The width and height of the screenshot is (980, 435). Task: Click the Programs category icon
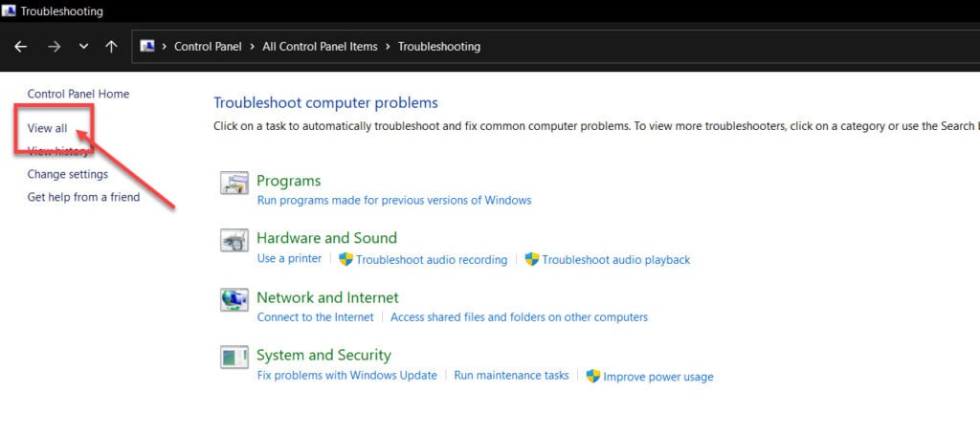[x=234, y=183]
